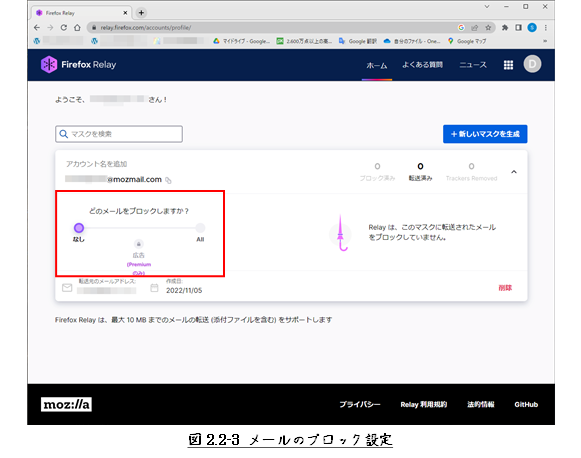The image size is (581, 458).
Task: Open 法的情報 footer link
Action: click(x=481, y=405)
